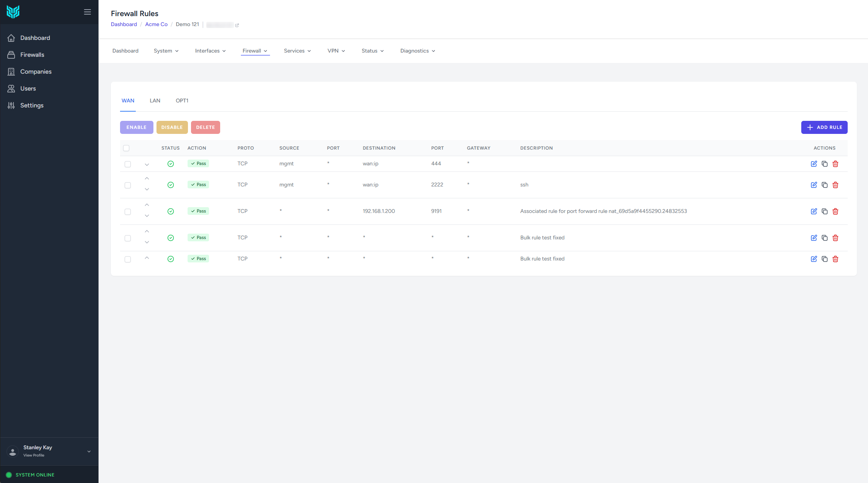Move the port 444 rule down
This screenshot has width=868, height=483.
147,165
